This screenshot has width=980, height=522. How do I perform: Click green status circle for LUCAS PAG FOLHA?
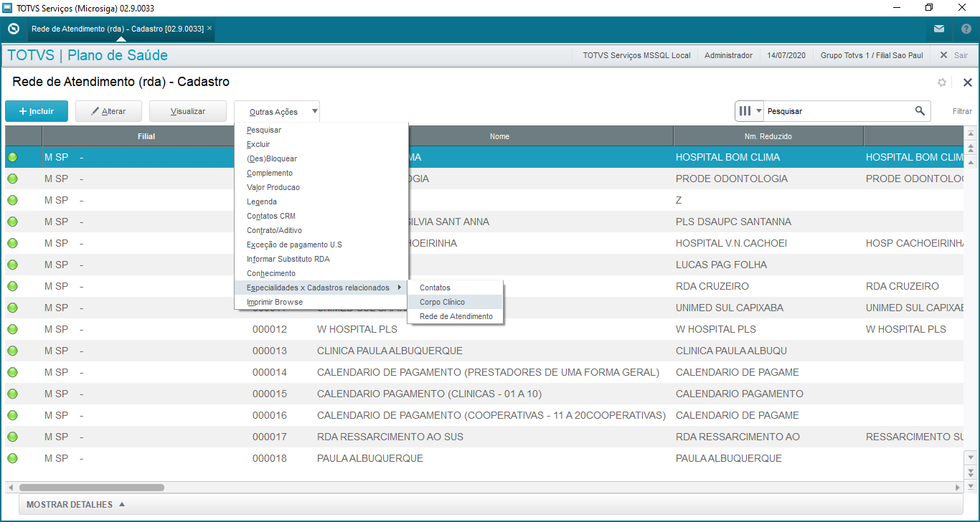(12, 265)
